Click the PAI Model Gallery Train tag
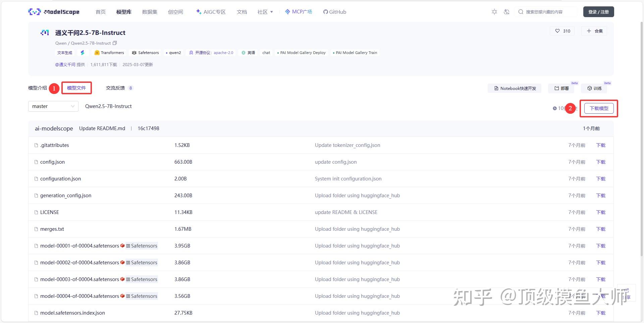The image size is (644, 323). [355, 53]
